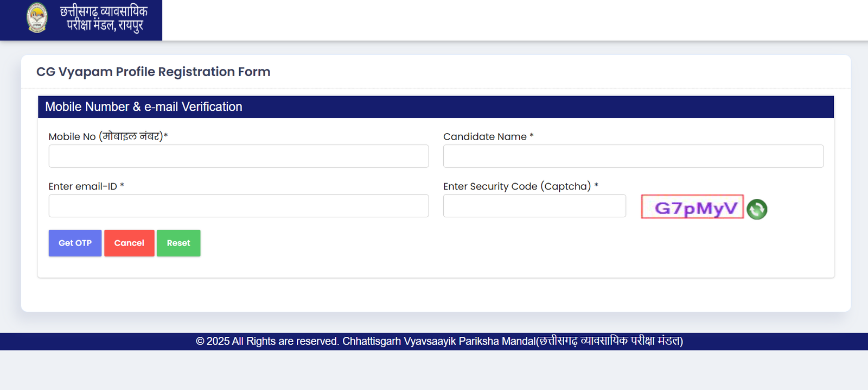Focus the Mobile No input field
The width and height of the screenshot is (868, 390).
coord(239,156)
